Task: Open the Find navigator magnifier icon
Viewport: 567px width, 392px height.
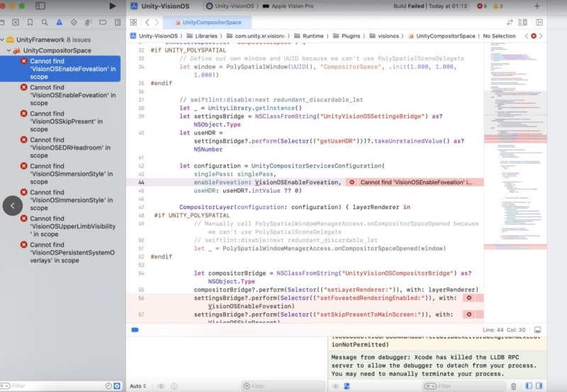Action: [x=44, y=23]
